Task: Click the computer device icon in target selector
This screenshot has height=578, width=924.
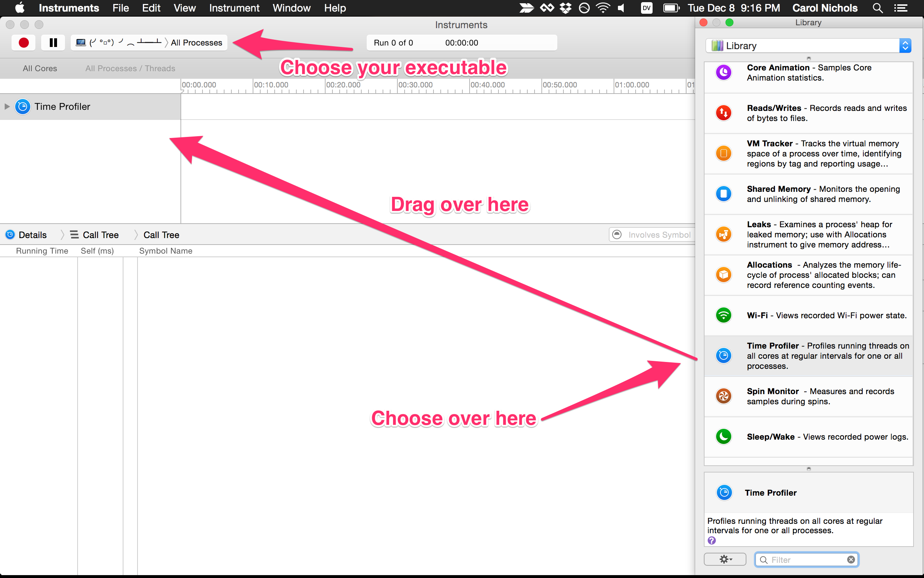Action: click(x=80, y=42)
